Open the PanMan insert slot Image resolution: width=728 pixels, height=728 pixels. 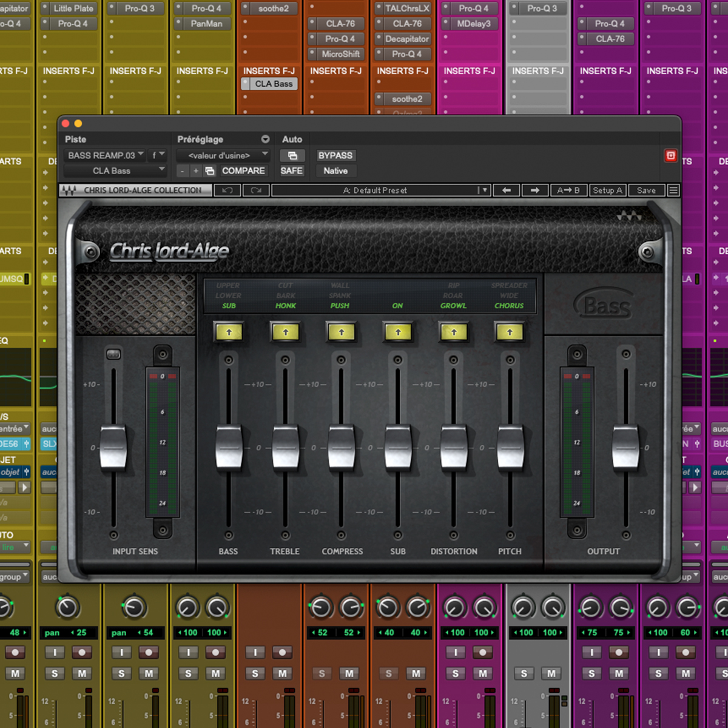pos(203,24)
